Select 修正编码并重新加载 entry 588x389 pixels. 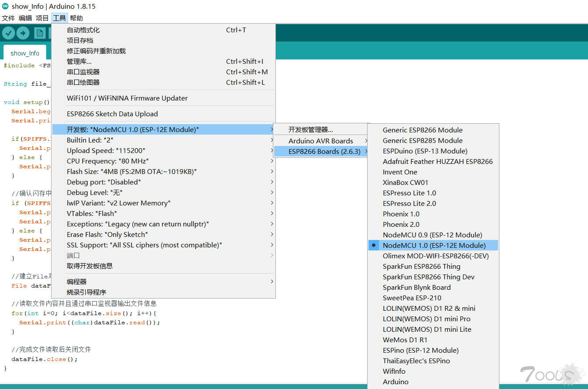click(163, 51)
